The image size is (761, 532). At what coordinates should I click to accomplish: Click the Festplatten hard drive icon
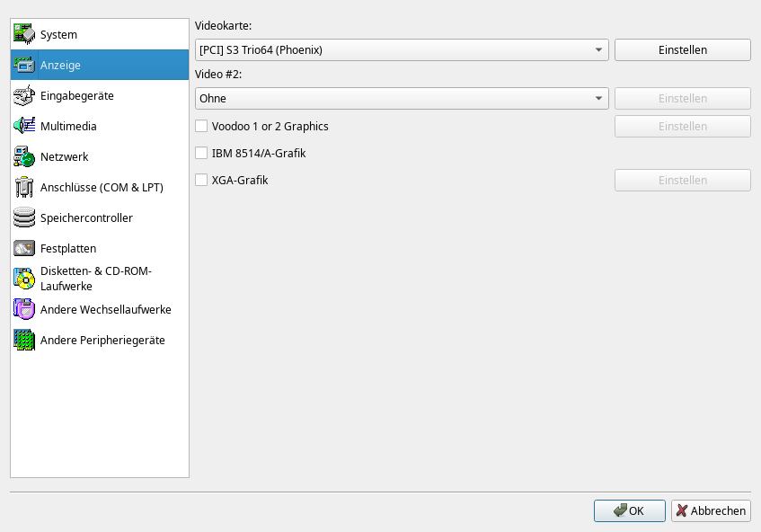click(24, 249)
